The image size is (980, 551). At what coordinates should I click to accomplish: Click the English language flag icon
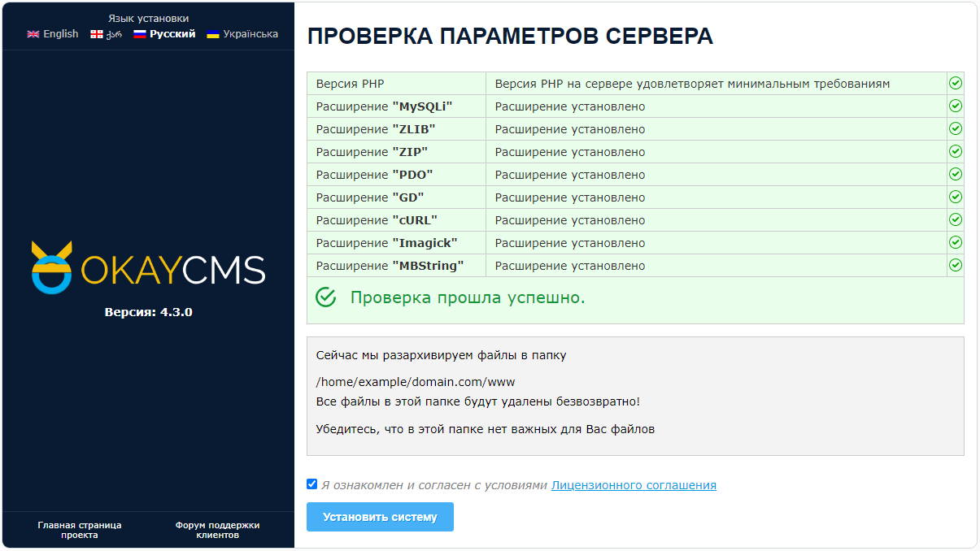[33, 34]
